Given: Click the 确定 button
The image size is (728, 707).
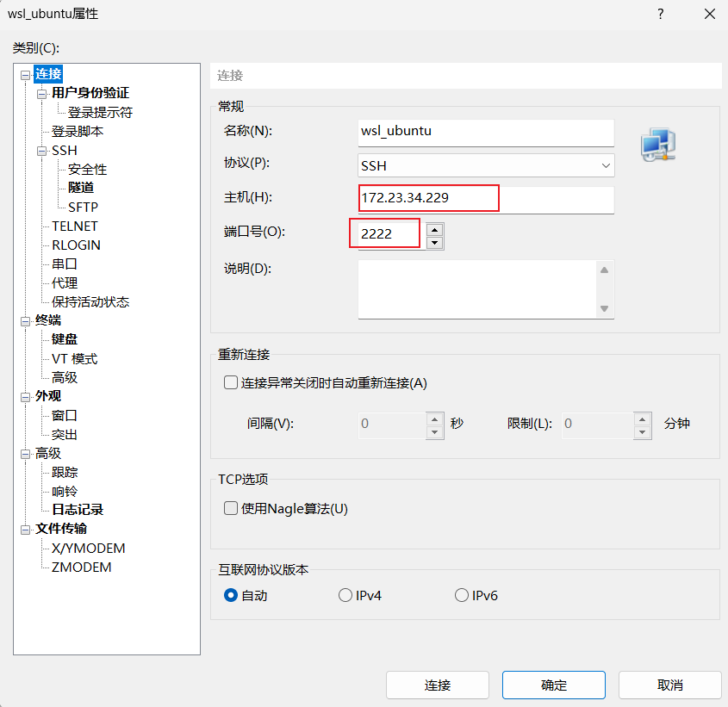Looking at the screenshot, I should coord(553,685).
